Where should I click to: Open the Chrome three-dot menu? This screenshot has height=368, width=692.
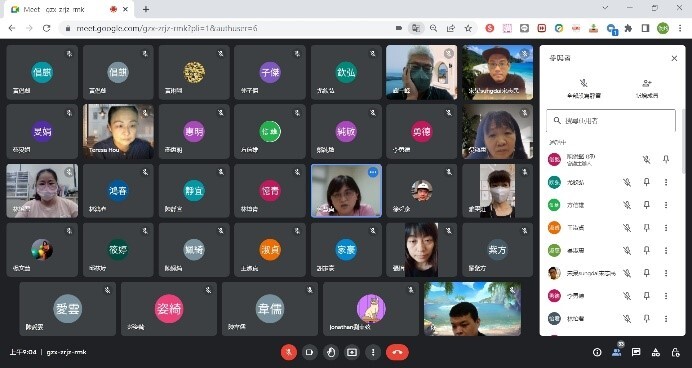pyautogui.click(x=680, y=28)
